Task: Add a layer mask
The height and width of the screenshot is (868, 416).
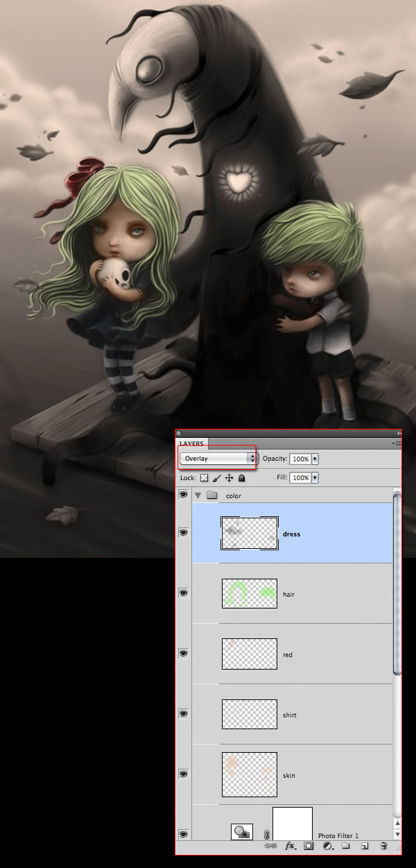Action: click(x=309, y=846)
